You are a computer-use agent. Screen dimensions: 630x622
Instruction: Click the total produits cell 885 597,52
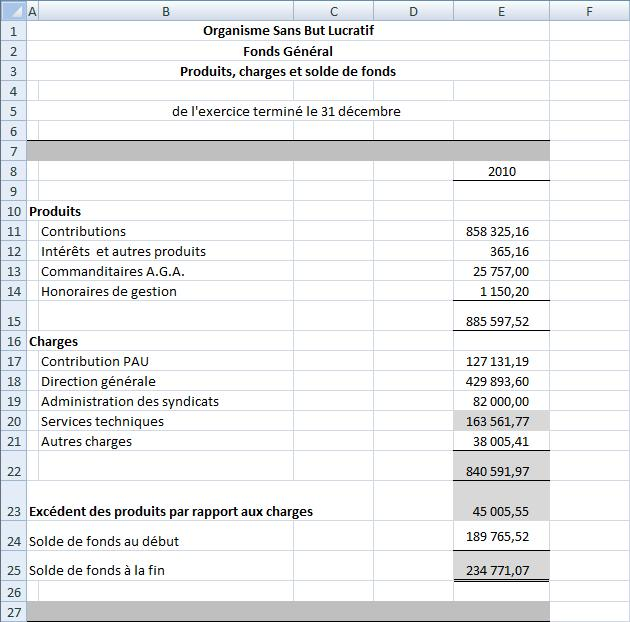coord(498,321)
